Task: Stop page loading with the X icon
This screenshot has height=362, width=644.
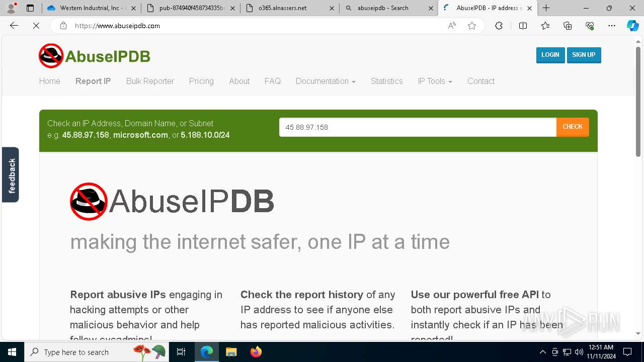Action: pos(36,26)
